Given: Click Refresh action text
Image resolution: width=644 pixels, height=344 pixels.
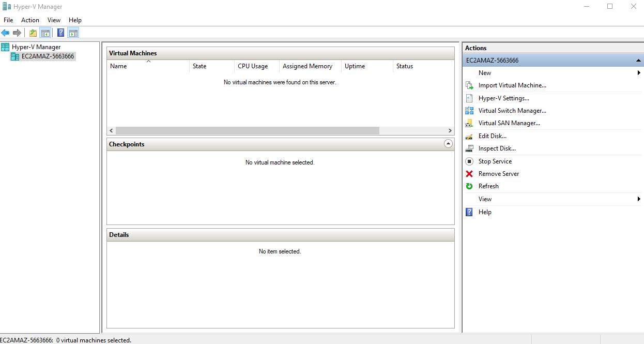Looking at the screenshot, I should [488, 186].
